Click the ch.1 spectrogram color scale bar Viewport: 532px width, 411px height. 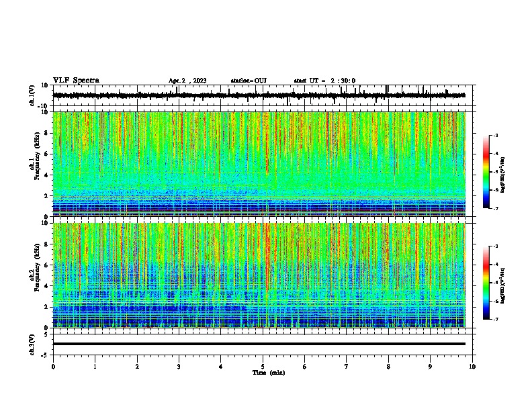coord(486,172)
